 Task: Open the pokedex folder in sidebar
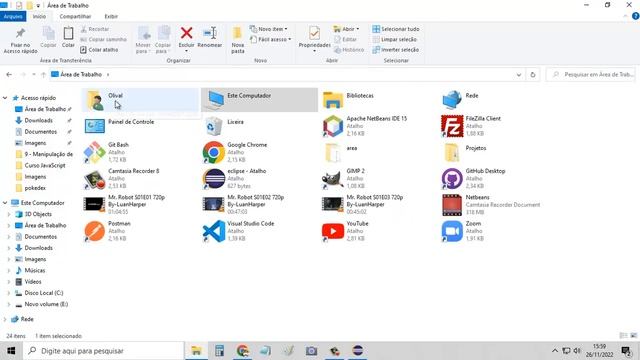35,188
